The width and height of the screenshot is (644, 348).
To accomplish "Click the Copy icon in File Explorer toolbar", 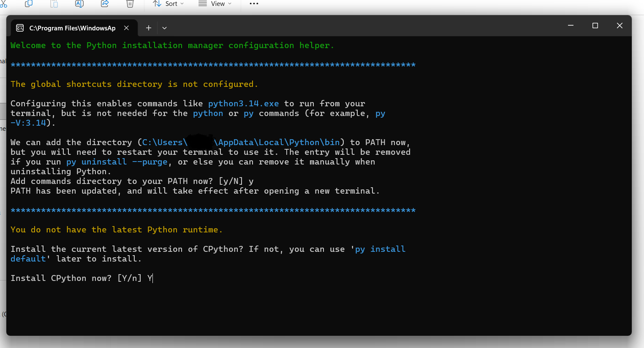I will (29, 3).
